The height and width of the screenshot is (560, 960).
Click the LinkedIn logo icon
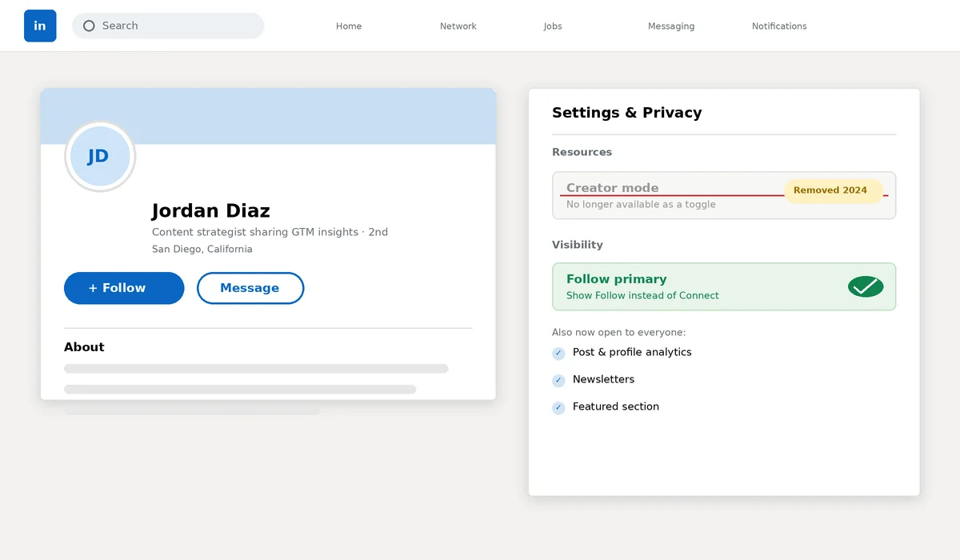point(40,26)
